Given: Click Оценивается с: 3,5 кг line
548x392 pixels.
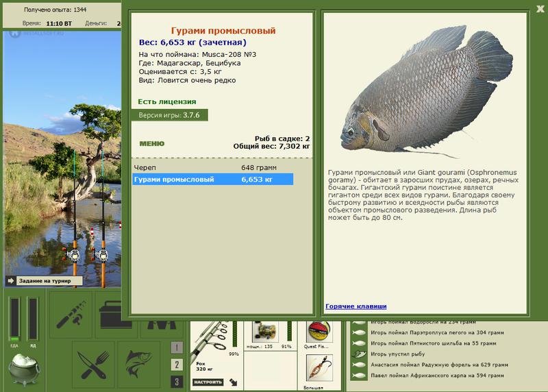Looking at the screenshot, I should pyautogui.click(x=180, y=72).
